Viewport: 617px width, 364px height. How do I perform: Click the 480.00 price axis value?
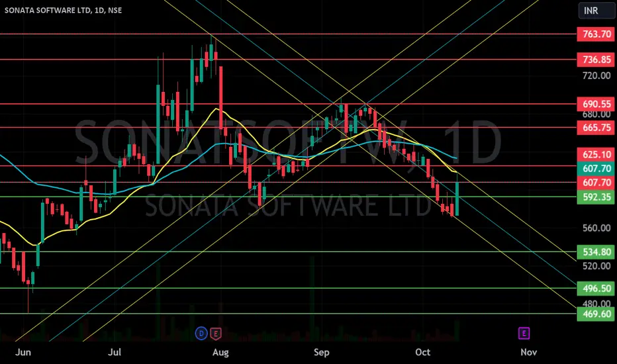[596, 303]
